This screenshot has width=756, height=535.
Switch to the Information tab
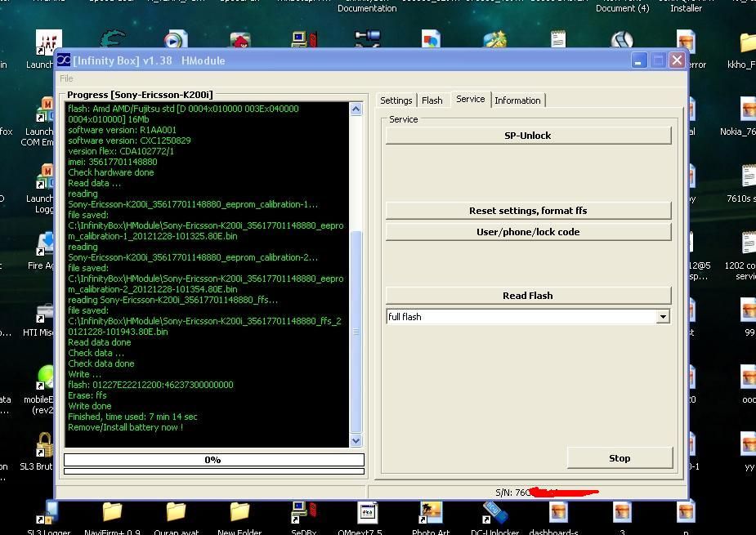(x=518, y=100)
